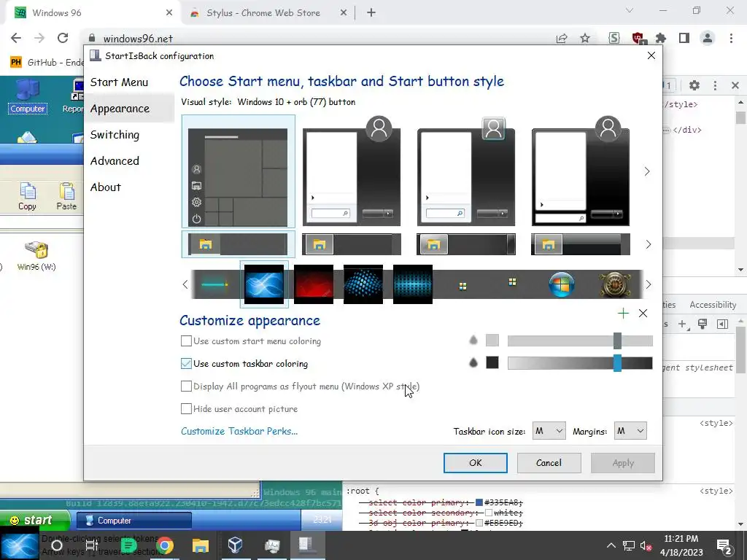
Task: Show hidden system tray icons
Action: click(x=611, y=545)
